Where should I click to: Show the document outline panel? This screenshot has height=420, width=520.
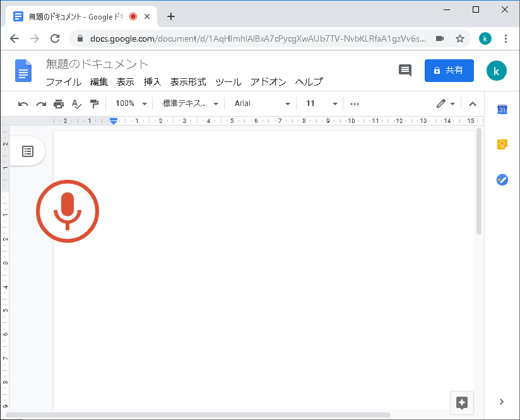28,151
